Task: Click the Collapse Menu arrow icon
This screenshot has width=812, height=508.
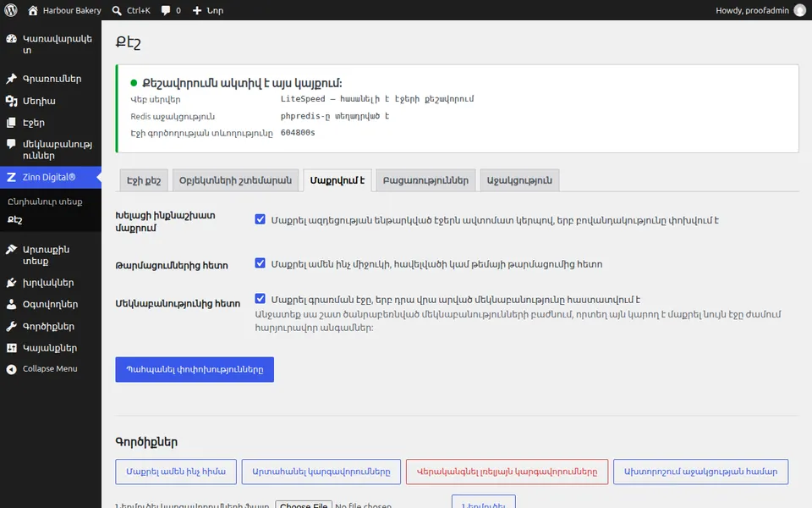Action: (x=11, y=369)
